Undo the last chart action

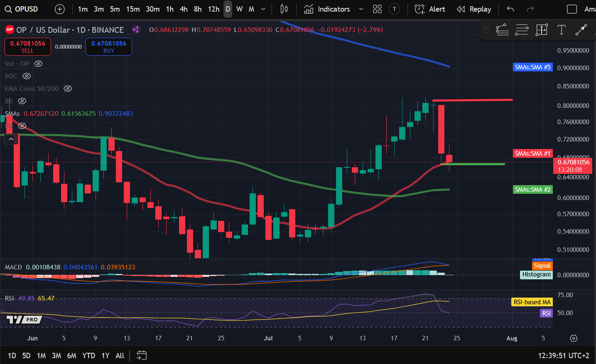pyautogui.click(x=510, y=9)
